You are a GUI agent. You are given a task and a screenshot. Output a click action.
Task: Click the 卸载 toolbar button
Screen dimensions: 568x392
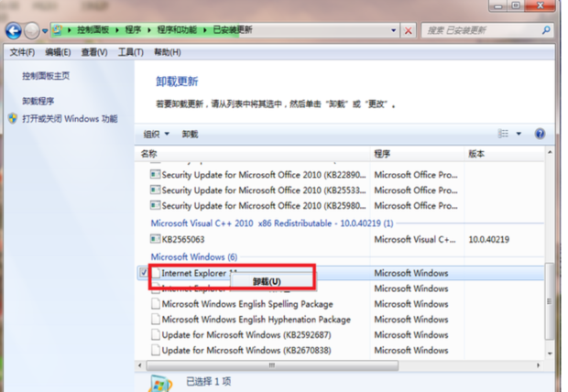(x=190, y=135)
